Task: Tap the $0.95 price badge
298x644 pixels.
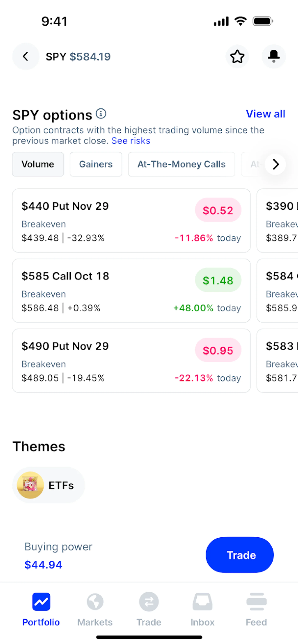Action: click(218, 350)
